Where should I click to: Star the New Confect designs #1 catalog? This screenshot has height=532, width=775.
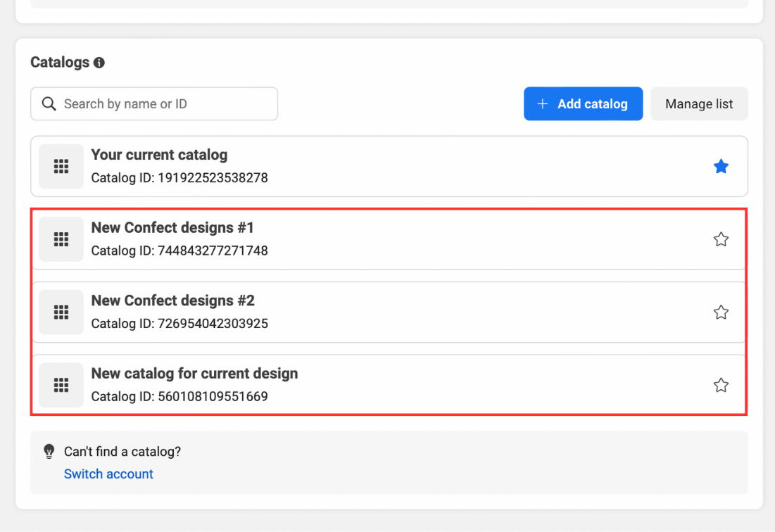click(x=721, y=239)
